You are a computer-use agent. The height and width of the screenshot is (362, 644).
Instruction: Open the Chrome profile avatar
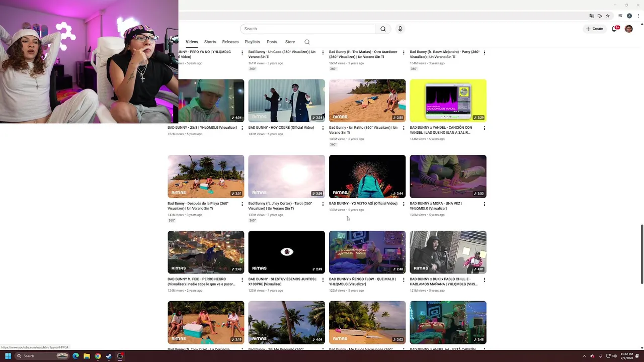[629, 16]
